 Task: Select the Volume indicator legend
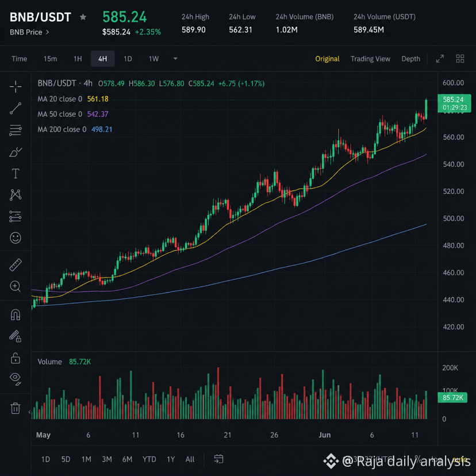pos(64,362)
